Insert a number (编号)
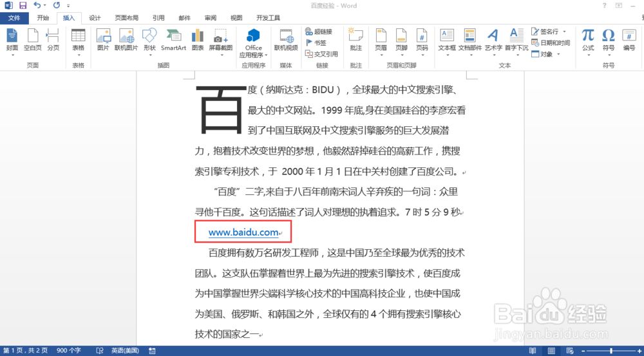The height and width of the screenshot is (356, 644). (x=629, y=40)
